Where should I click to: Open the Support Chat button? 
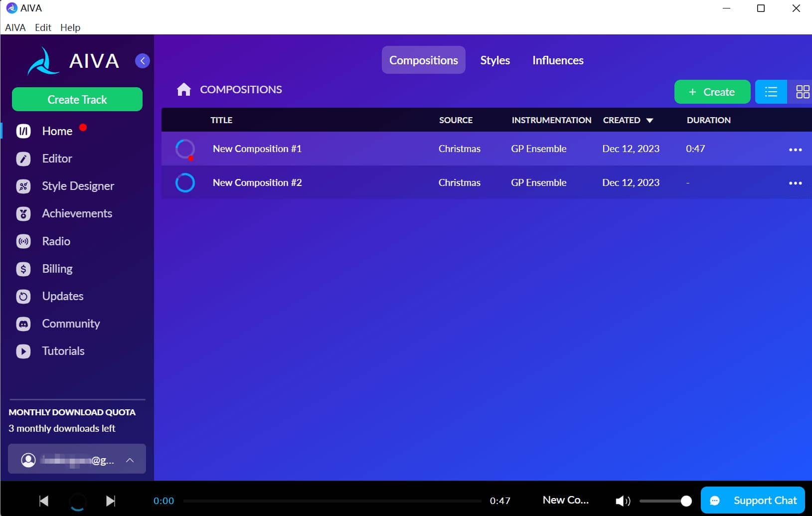pos(753,500)
